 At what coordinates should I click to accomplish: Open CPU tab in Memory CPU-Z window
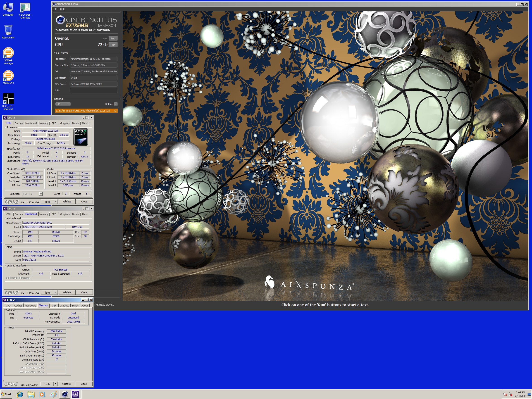click(8, 306)
